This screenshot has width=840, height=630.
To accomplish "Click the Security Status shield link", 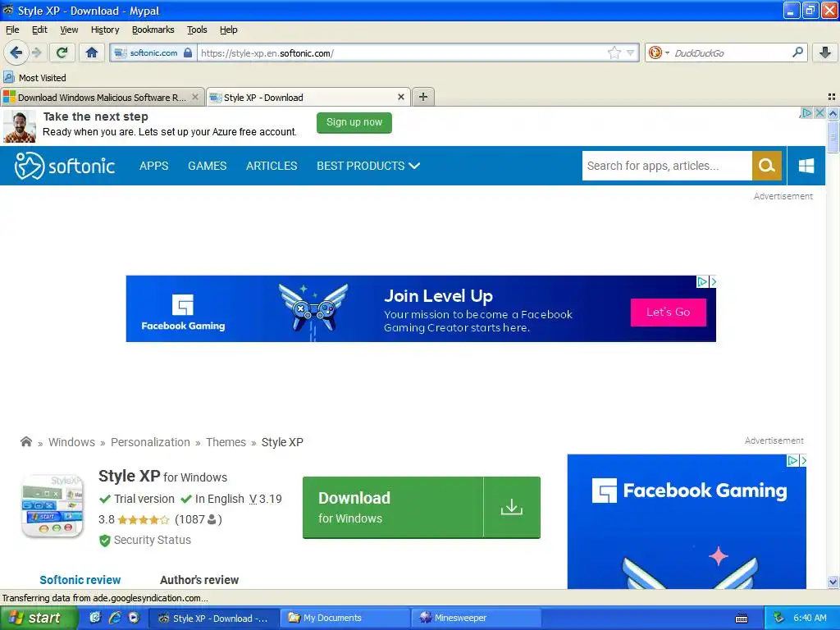I will [144, 540].
